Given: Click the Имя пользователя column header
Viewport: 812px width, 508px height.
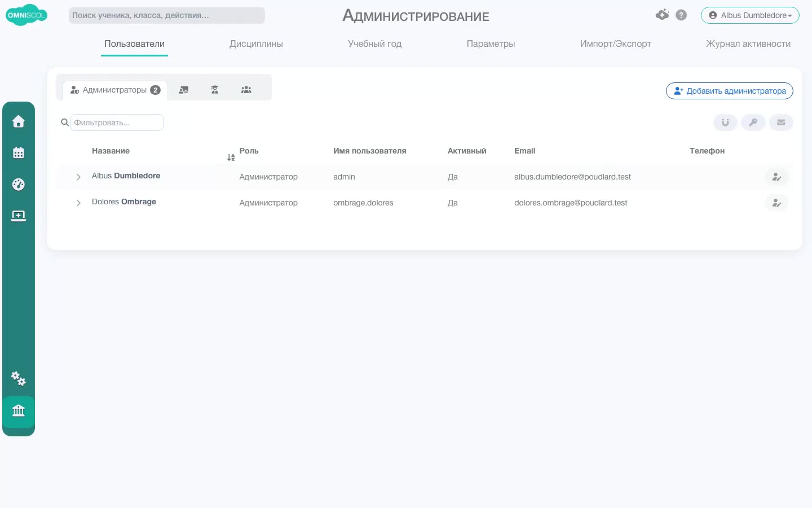Looking at the screenshot, I should point(369,151).
